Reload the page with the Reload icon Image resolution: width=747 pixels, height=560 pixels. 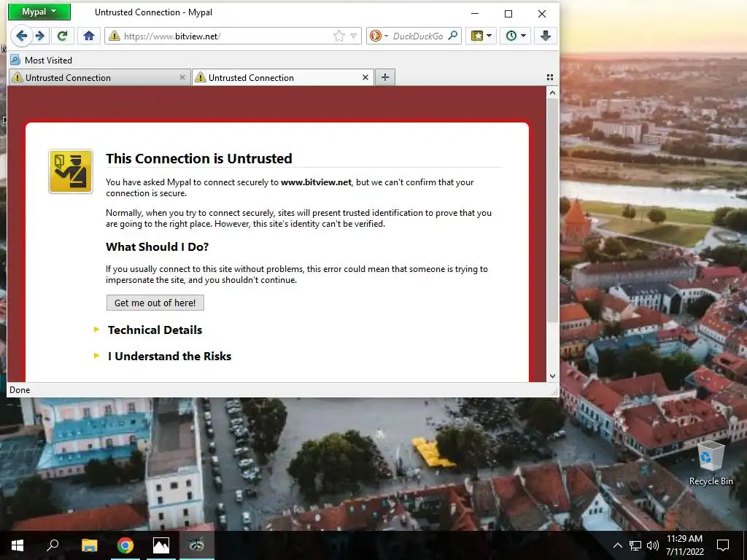point(63,36)
